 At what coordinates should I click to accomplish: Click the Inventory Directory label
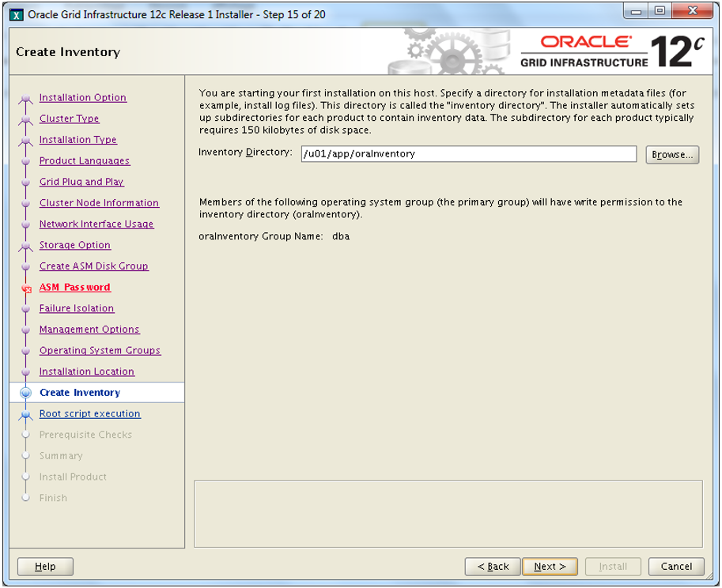tap(245, 153)
